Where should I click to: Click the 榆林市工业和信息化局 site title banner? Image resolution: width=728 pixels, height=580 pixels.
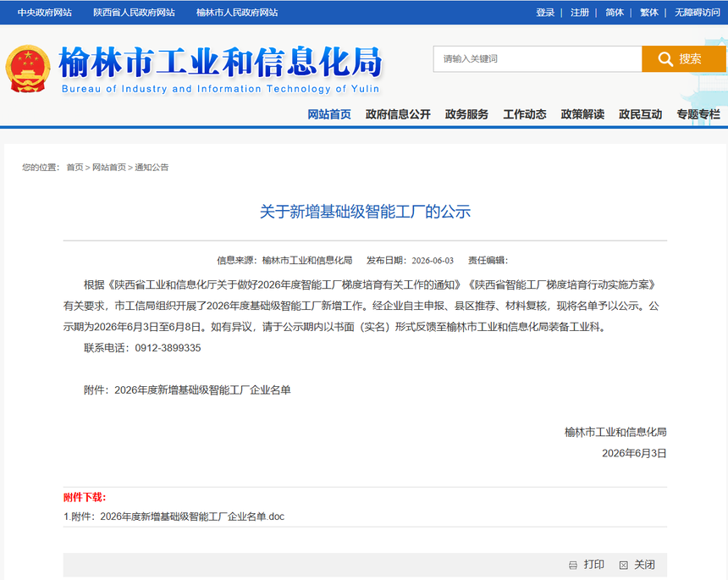pyautogui.click(x=221, y=62)
